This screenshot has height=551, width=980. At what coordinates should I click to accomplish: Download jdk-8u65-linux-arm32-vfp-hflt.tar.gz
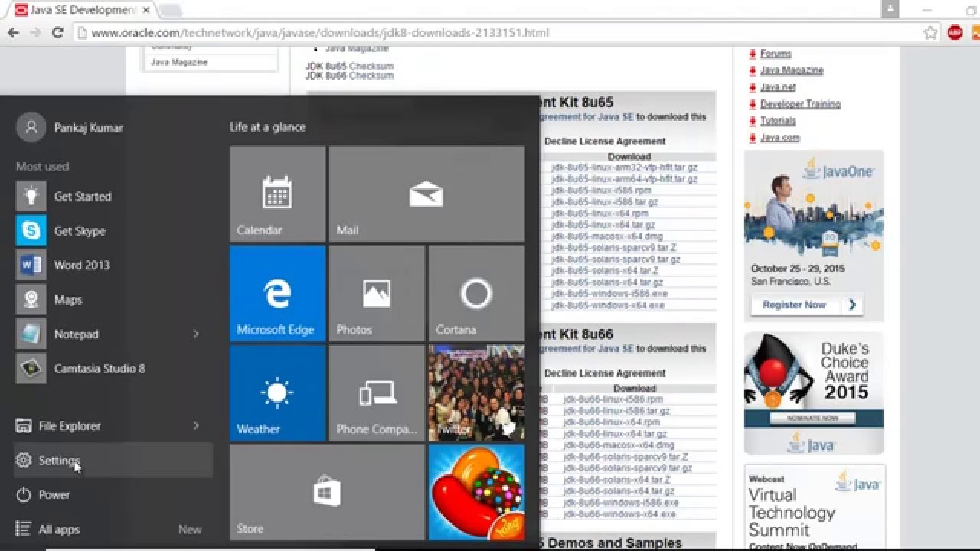tap(624, 168)
